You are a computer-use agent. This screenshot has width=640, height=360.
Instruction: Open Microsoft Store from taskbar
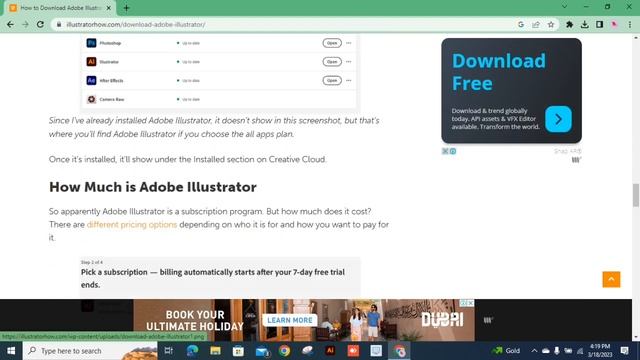click(x=238, y=351)
